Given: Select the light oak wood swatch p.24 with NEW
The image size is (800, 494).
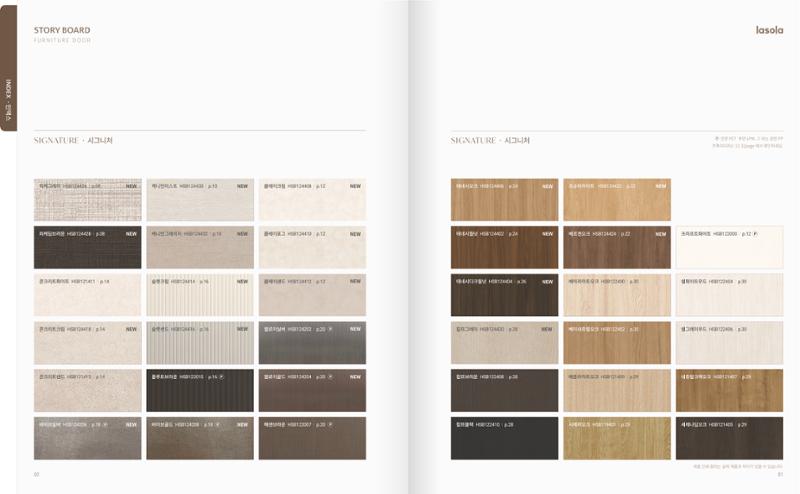Looking at the screenshot, I should (505, 200).
